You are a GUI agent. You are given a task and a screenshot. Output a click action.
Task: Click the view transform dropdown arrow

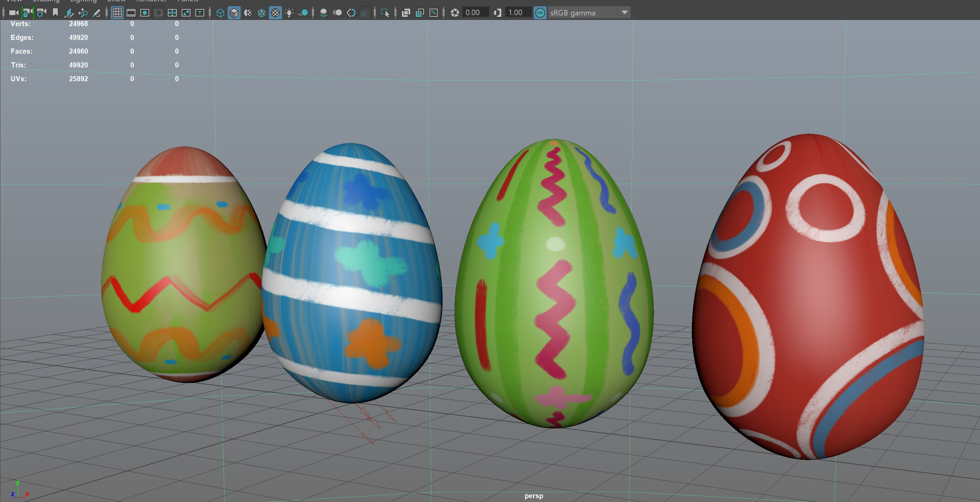point(624,13)
